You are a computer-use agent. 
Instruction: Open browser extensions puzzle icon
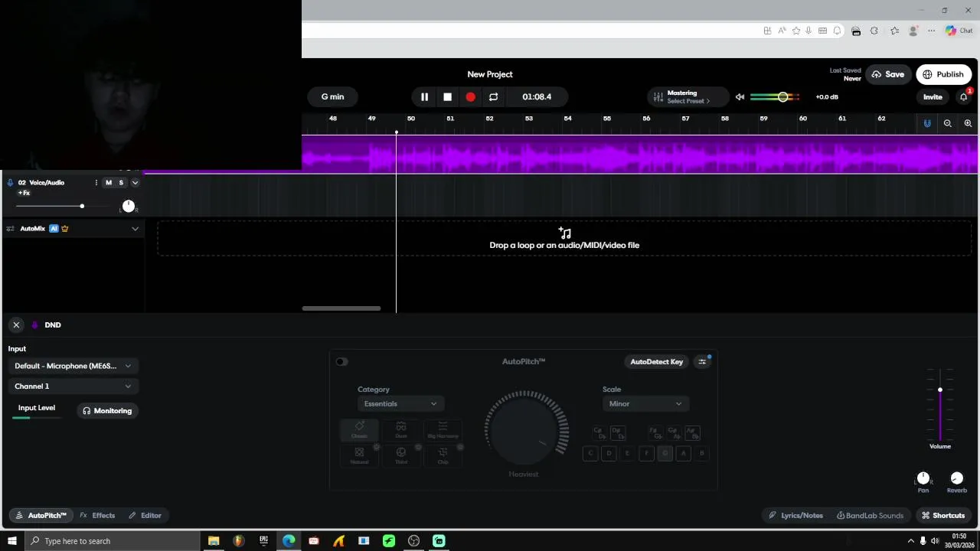click(x=874, y=31)
